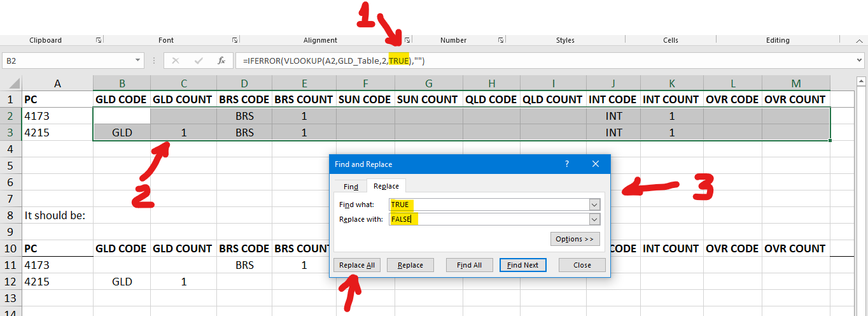Select column G header
The image size is (868, 316).
pos(428,83)
